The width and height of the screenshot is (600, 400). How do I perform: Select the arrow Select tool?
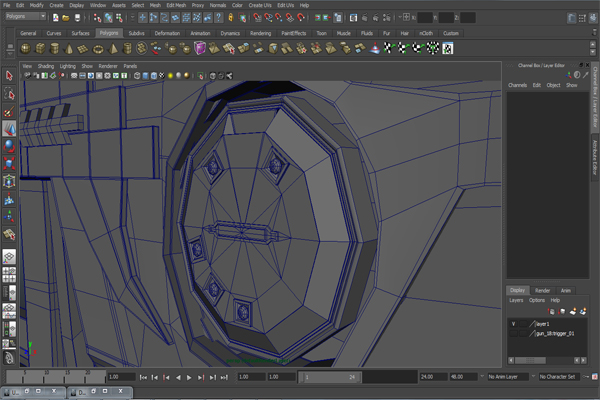coord(9,76)
